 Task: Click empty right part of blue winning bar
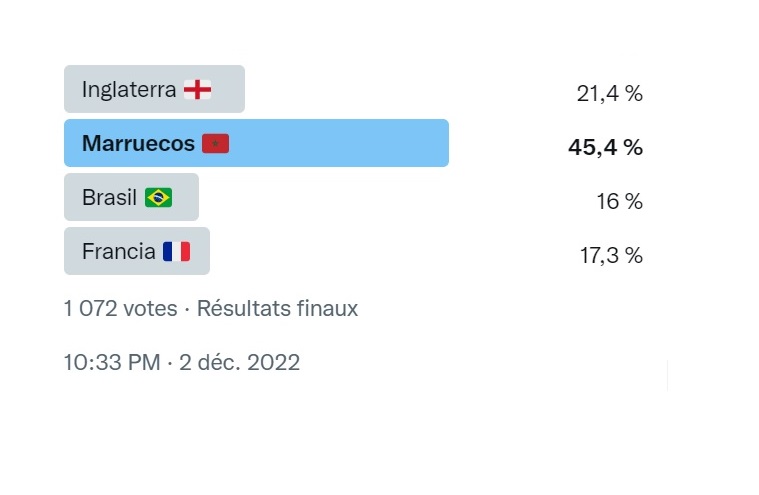point(380,143)
